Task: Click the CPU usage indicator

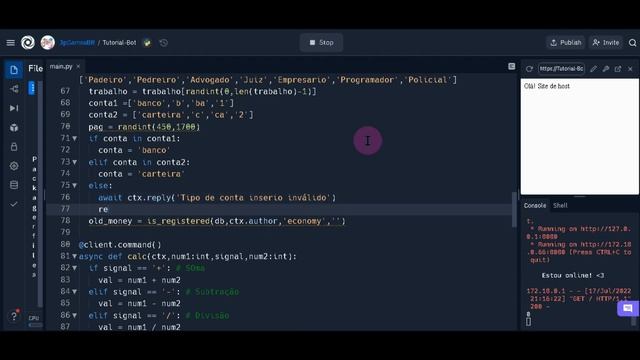Action: click(34, 321)
